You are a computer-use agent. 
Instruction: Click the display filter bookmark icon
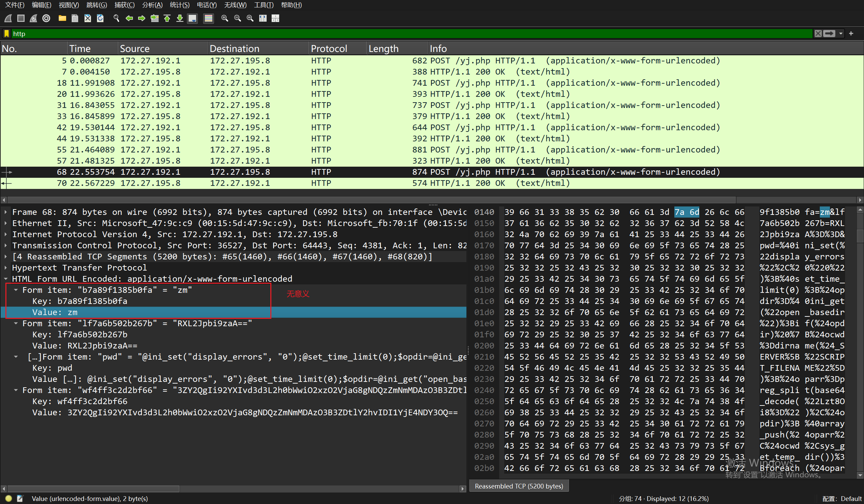pyautogui.click(x=6, y=34)
